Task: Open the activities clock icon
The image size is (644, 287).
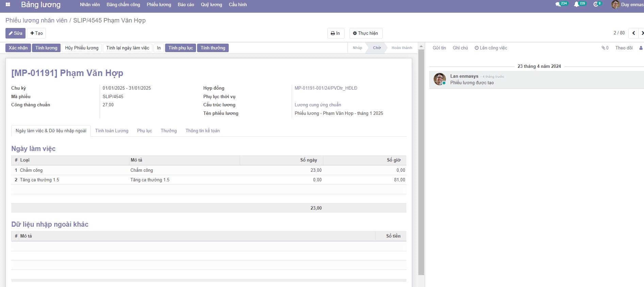Action: (596, 4)
